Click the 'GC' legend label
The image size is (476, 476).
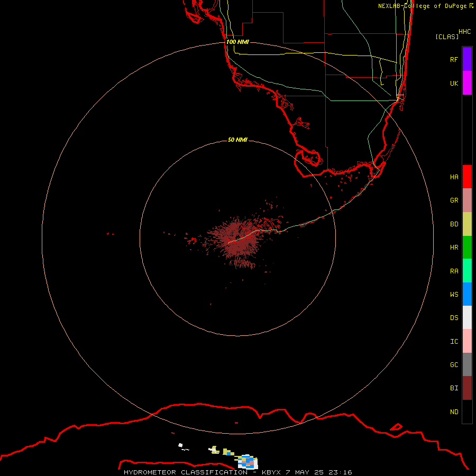tap(454, 365)
